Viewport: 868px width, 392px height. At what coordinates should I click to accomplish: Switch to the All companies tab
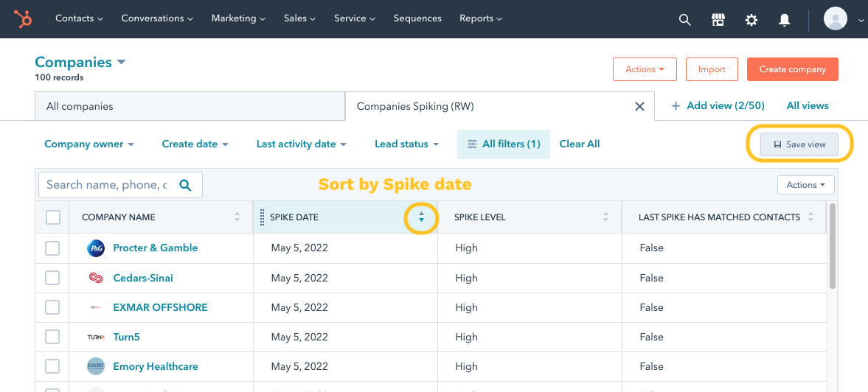point(190,106)
